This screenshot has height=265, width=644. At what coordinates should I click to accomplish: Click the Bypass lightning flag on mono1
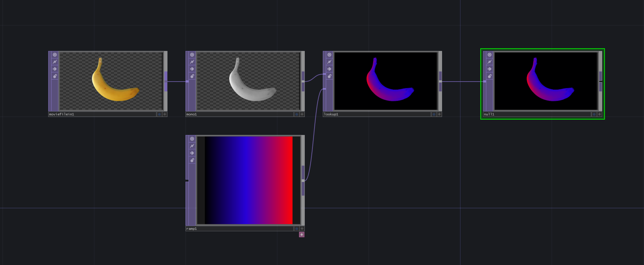[x=192, y=62]
